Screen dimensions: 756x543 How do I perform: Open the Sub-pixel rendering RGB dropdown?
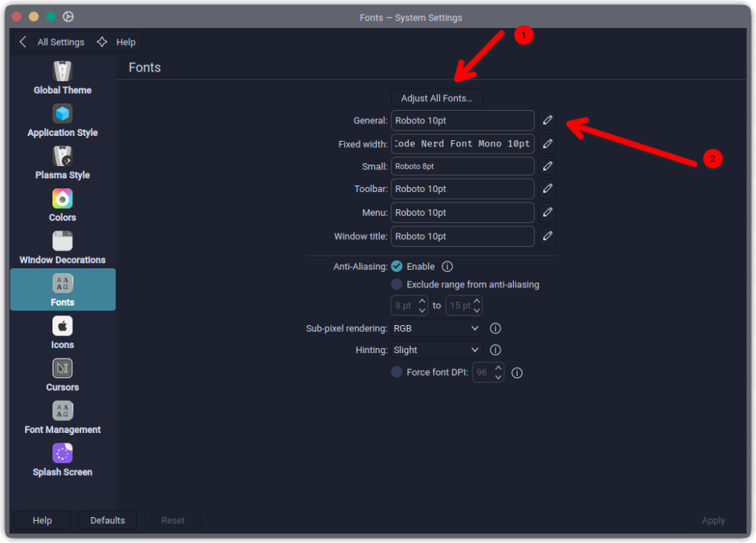(436, 328)
